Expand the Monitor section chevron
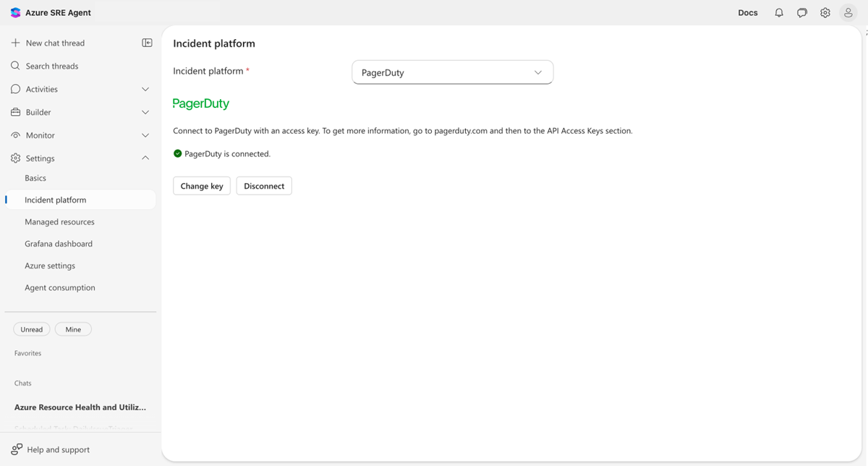Image resolution: width=868 pixels, height=466 pixels. [x=145, y=135]
